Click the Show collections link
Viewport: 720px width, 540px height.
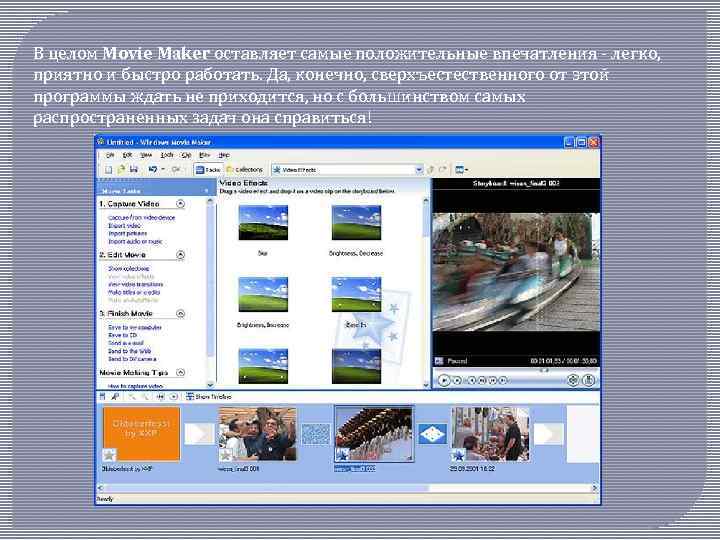coord(129,269)
